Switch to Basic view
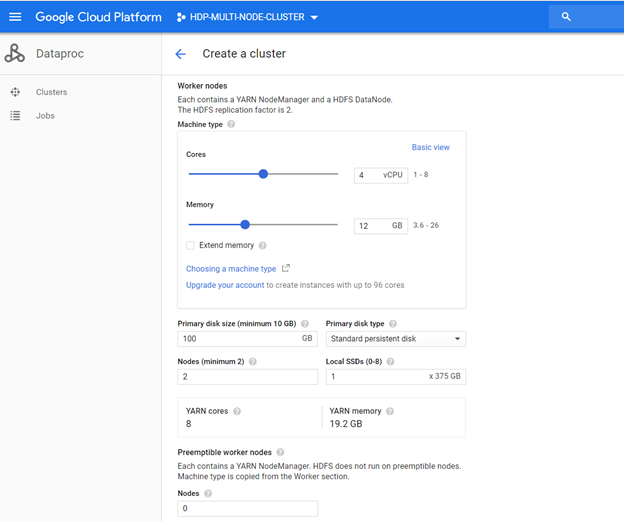624x521 pixels. [431, 147]
